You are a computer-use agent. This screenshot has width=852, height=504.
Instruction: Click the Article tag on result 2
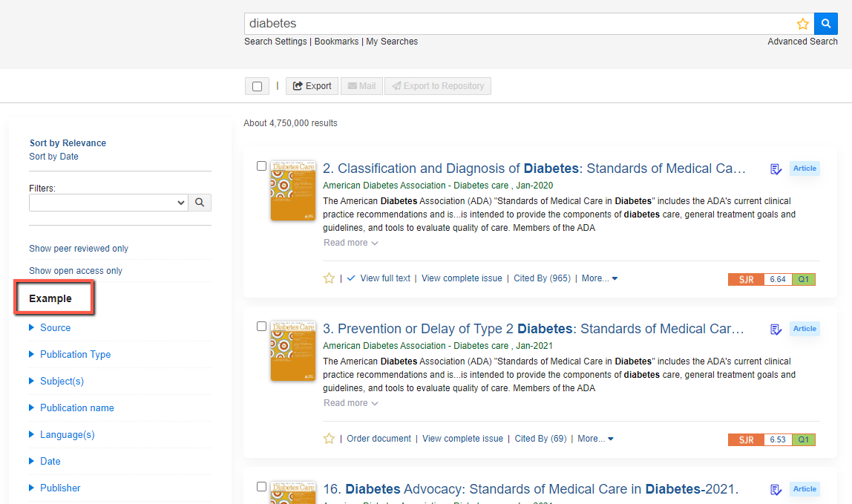805,168
